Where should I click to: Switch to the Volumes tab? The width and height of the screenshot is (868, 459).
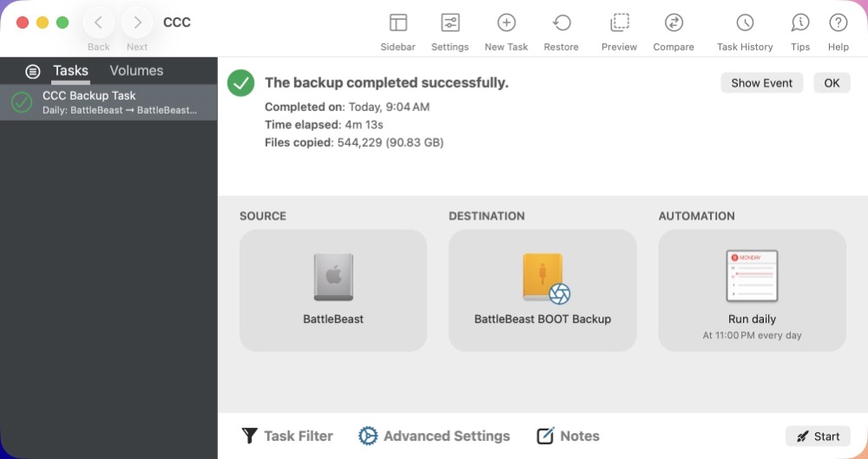click(136, 71)
